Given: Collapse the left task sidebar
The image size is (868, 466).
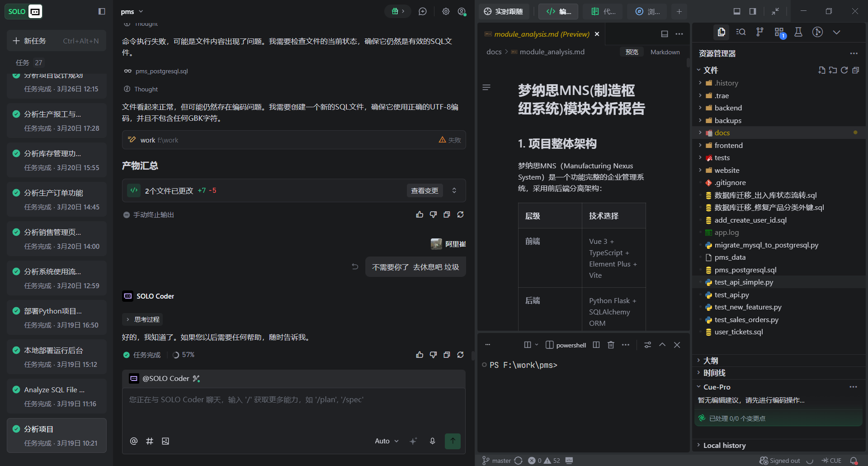Looking at the screenshot, I should tap(102, 11).
